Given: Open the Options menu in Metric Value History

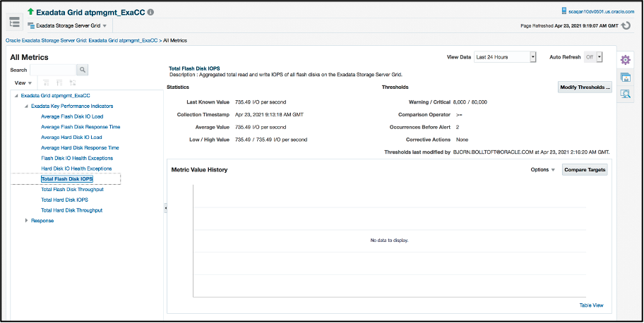Looking at the screenshot, I should click(x=542, y=169).
